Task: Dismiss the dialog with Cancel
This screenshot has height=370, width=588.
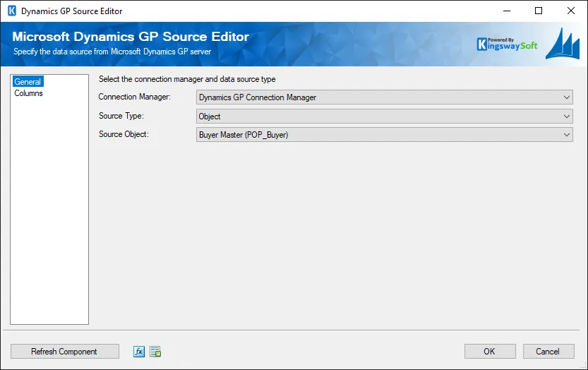Action: (x=548, y=352)
